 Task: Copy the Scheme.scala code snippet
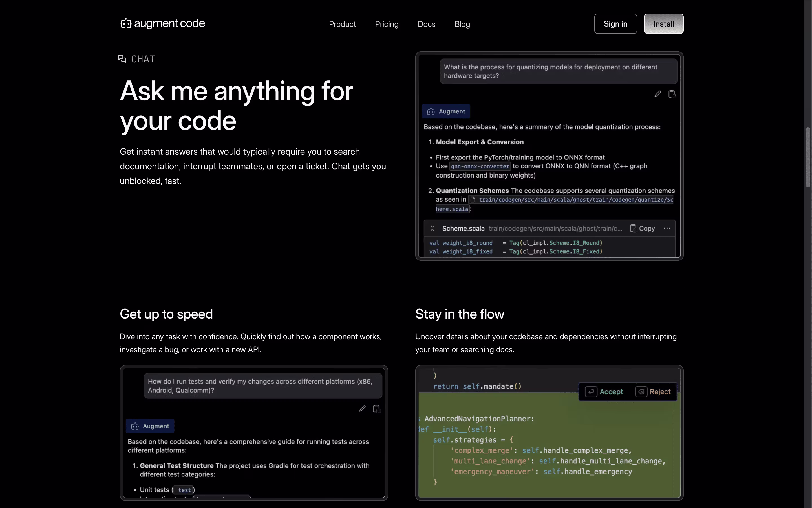point(642,229)
